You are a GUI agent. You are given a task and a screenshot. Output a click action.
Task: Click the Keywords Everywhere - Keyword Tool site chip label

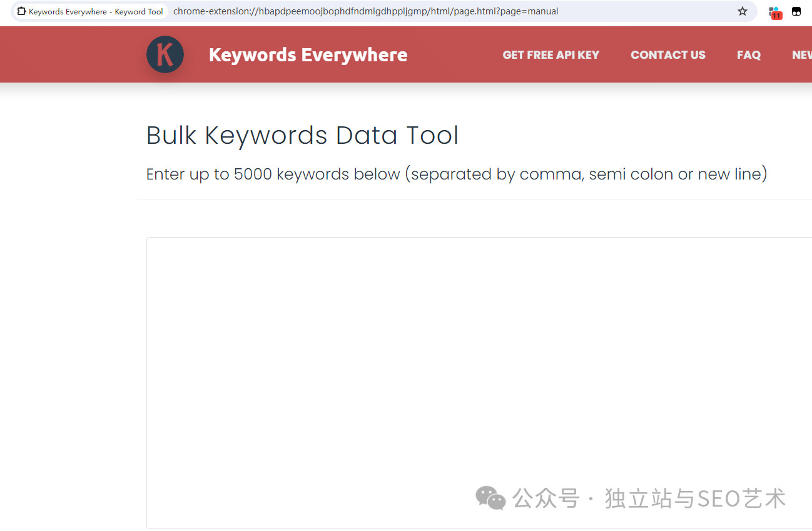point(96,11)
